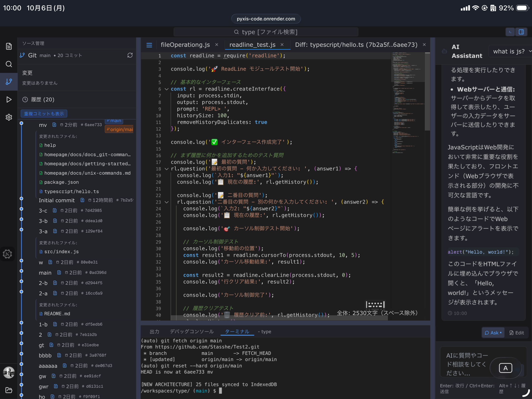
Task: Open the editor hamburger menu
Action: [149, 45]
